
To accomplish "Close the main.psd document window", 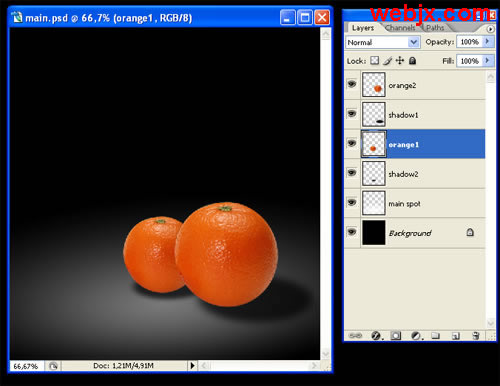I will [x=322, y=17].
